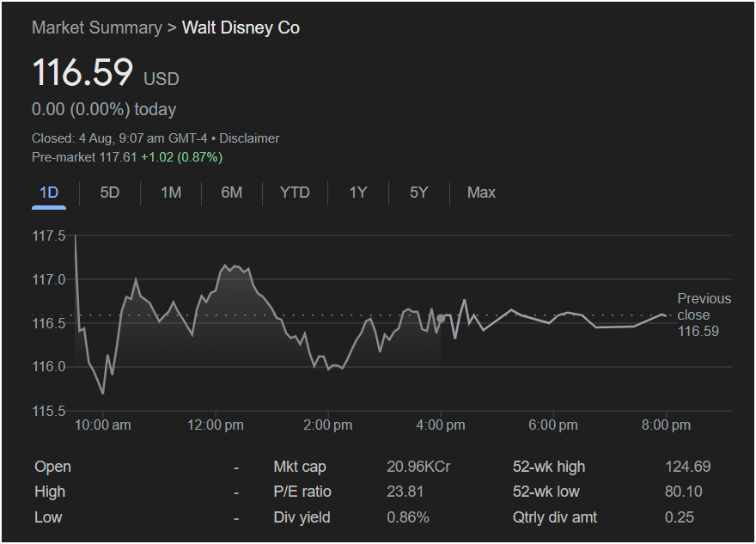This screenshot has width=756, height=544.
Task: Click the '4:00 pm' time axis label
Action: (x=441, y=425)
